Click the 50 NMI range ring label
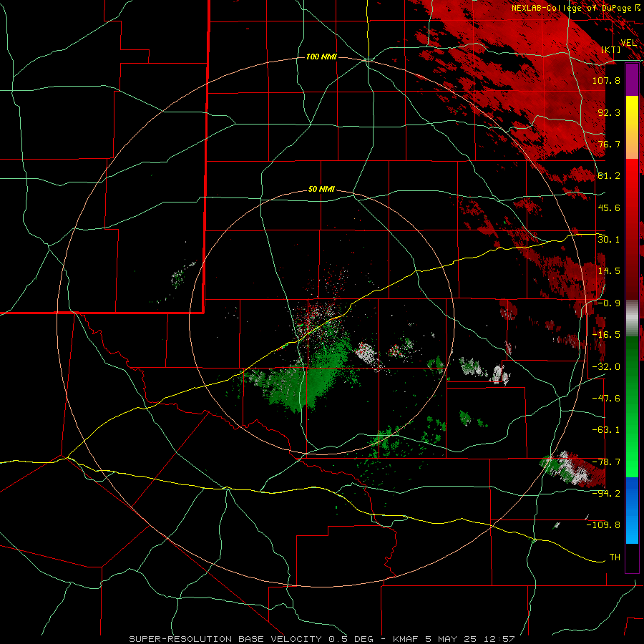 click(x=321, y=190)
